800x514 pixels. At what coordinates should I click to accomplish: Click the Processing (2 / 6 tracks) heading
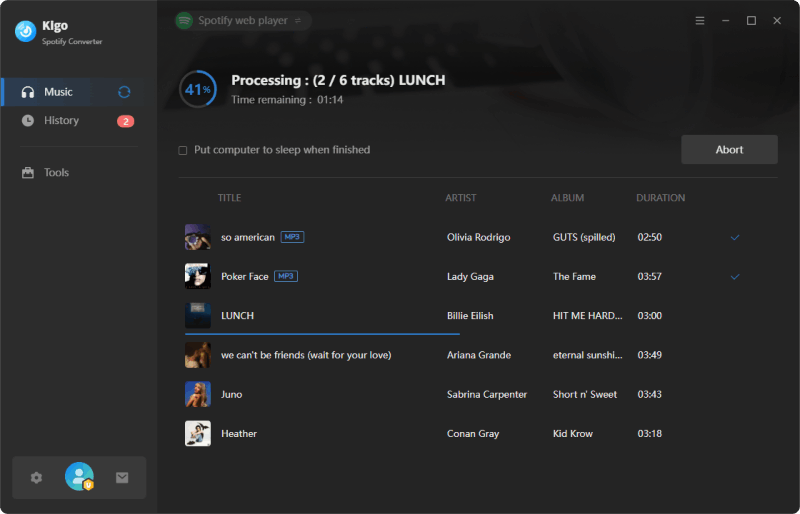pyautogui.click(x=338, y=81)
